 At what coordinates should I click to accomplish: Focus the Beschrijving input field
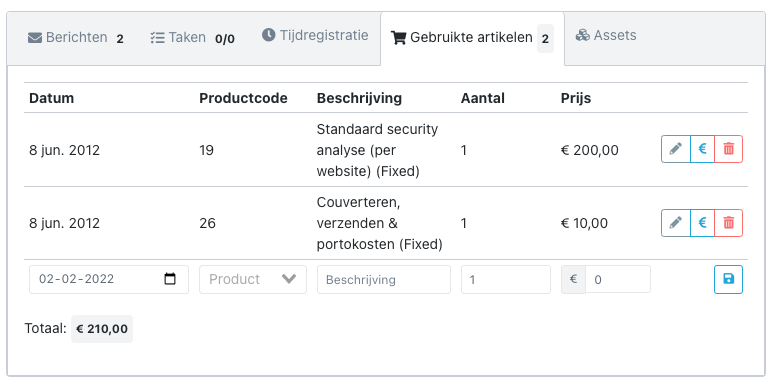click(384, 279)
